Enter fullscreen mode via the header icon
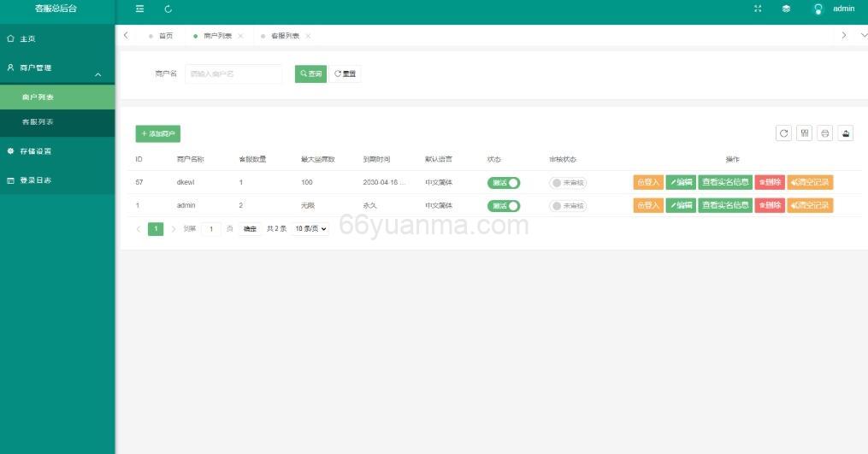Image resolution: width=868 pixels, height=454 pixels. coord(758,9)
